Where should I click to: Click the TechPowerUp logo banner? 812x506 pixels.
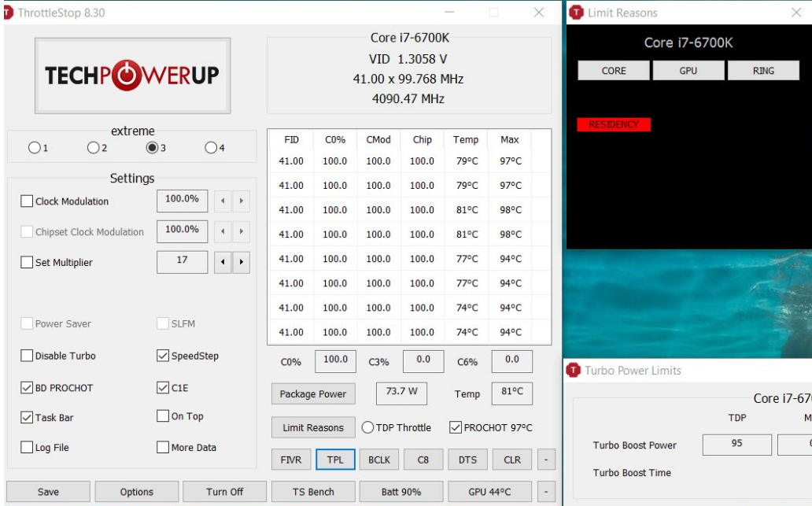click(x=132, y=76)
